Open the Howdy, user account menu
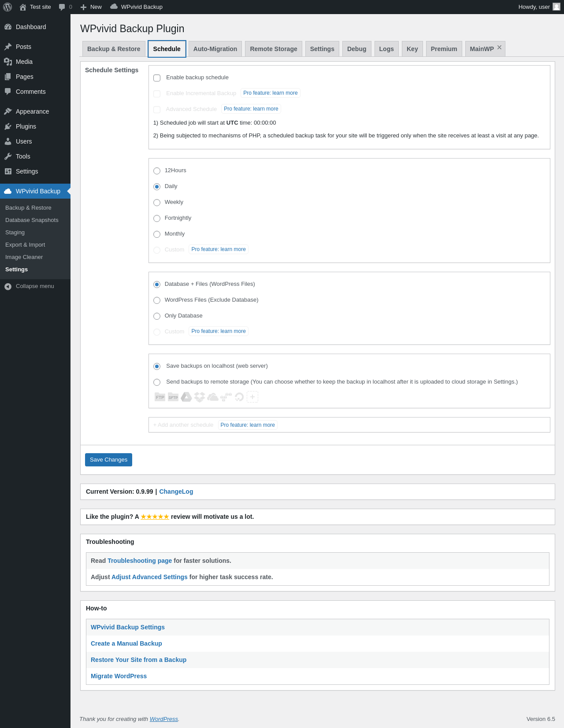564x728 pixels. pyautogui.click(x=538, y=7)
